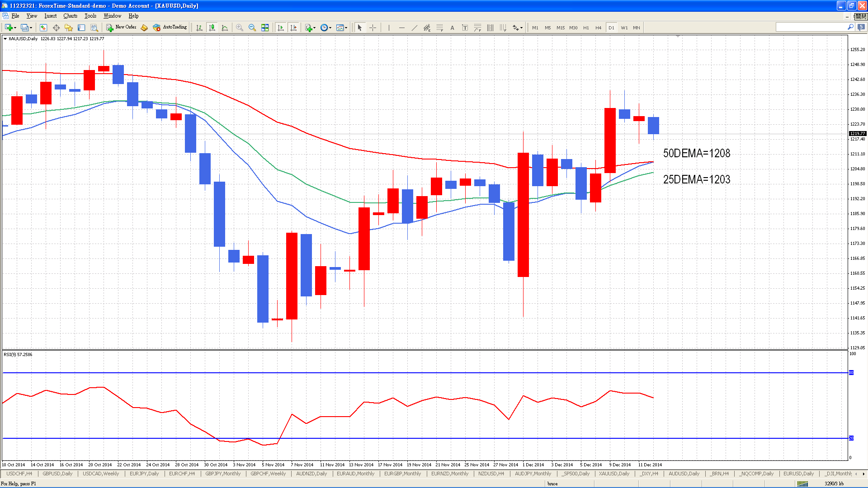
Task: Expand the Indicators dropdown arrow
Action: (x=314, y=28)
